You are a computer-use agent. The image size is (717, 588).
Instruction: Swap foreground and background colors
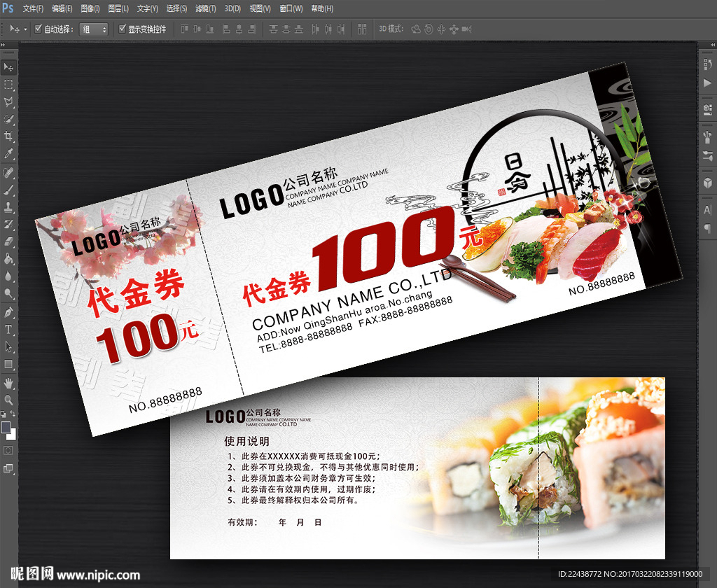pyautogui.click(x=13, y=414)
